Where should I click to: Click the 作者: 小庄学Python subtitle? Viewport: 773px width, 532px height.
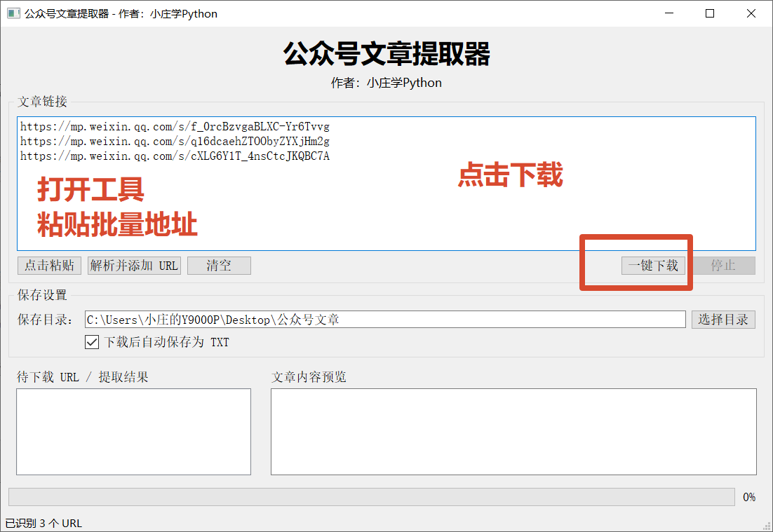tap(387, 83)
